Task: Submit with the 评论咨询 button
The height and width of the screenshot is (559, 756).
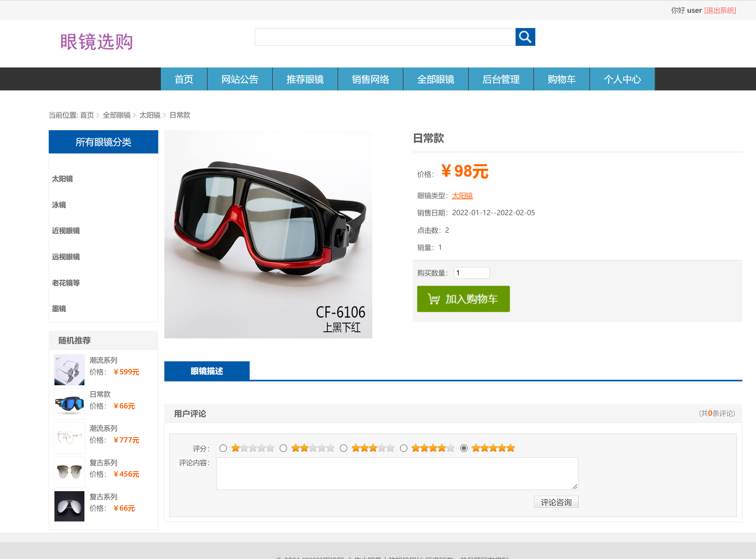Action: pyautogui.click(x=556, y=502)
